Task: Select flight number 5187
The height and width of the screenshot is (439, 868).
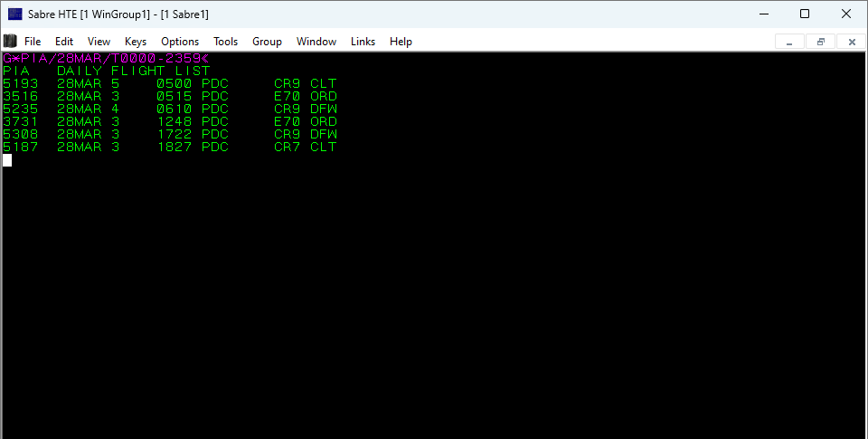Action: tap(21, 148)
